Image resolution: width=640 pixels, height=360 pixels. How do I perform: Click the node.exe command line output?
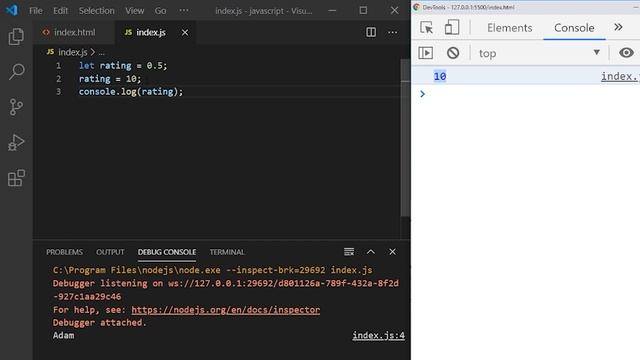click(212, 270)
